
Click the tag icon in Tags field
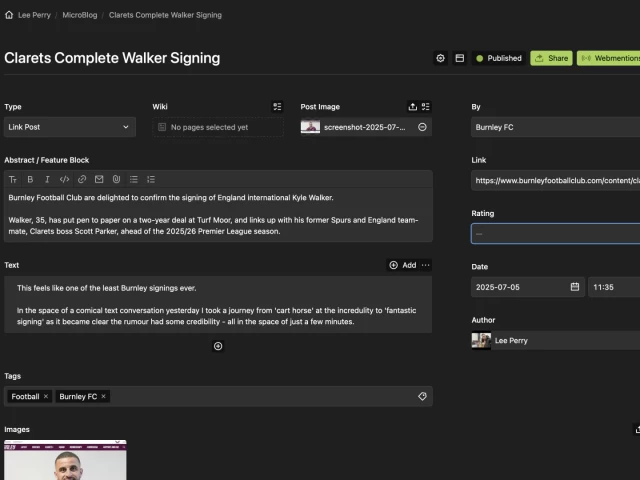(422, 396)
